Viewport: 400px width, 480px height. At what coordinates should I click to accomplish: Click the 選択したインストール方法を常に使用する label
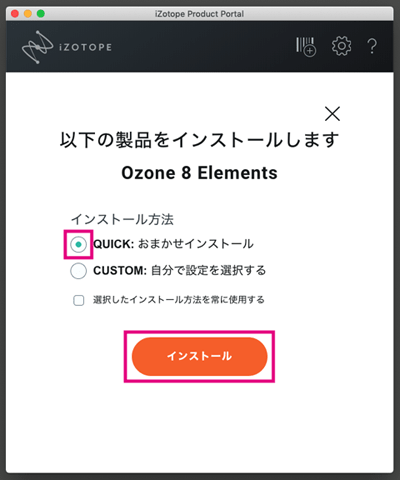pos(179,300)
